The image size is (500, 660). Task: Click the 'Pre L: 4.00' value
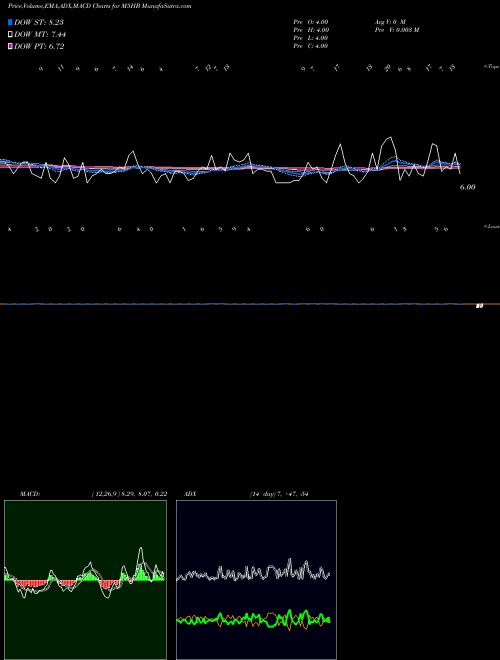tap(311, 38)
